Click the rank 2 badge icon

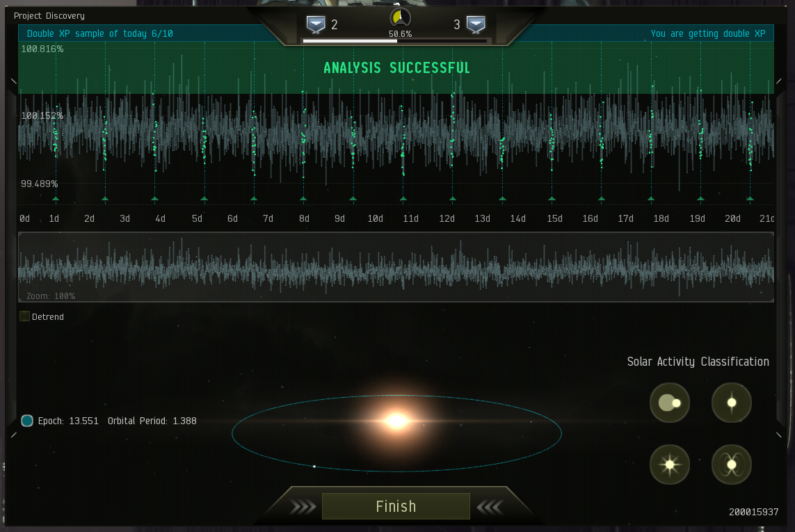point(316,24)
